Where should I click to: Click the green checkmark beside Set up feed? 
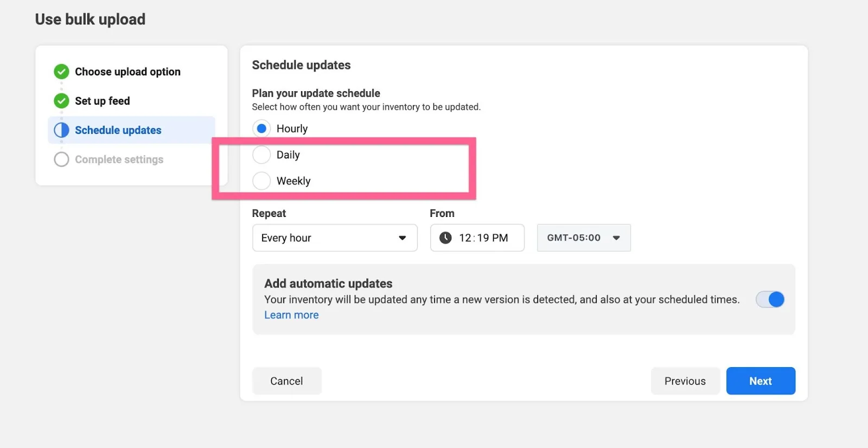[x=61, y=101]
